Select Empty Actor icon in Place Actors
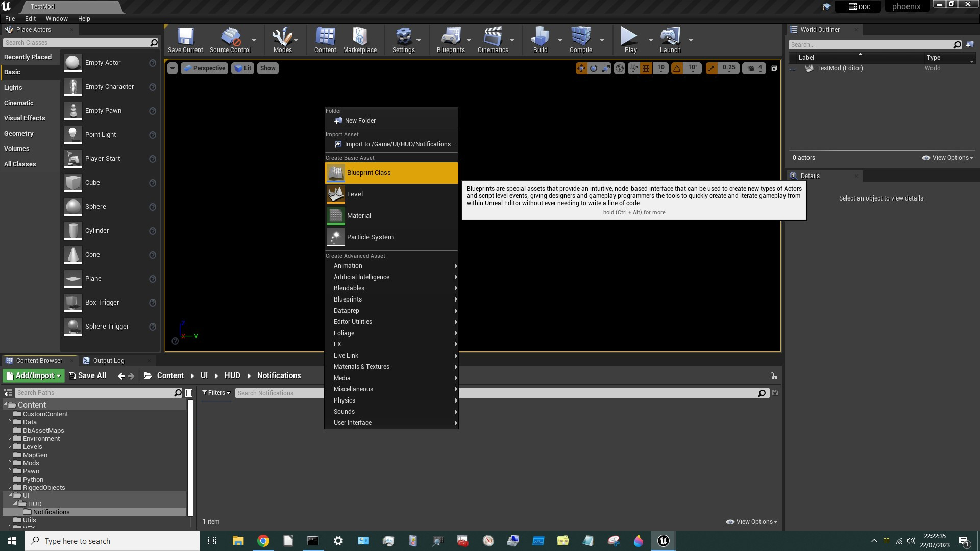Viewport: 980px width, 551px height. 73,63
